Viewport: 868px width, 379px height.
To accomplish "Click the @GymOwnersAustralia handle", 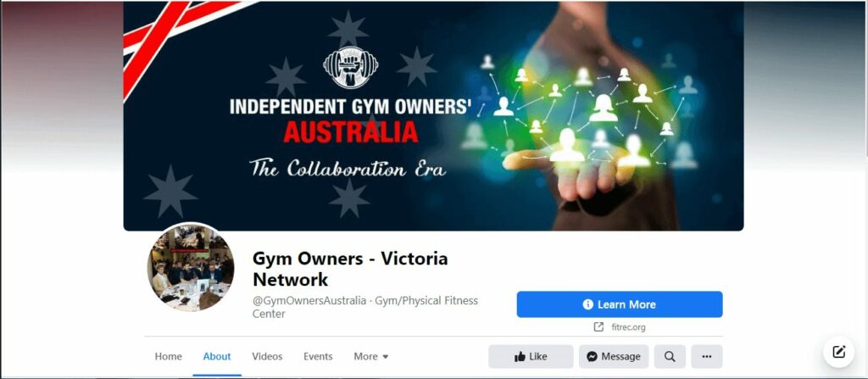I will click(309, 301).
